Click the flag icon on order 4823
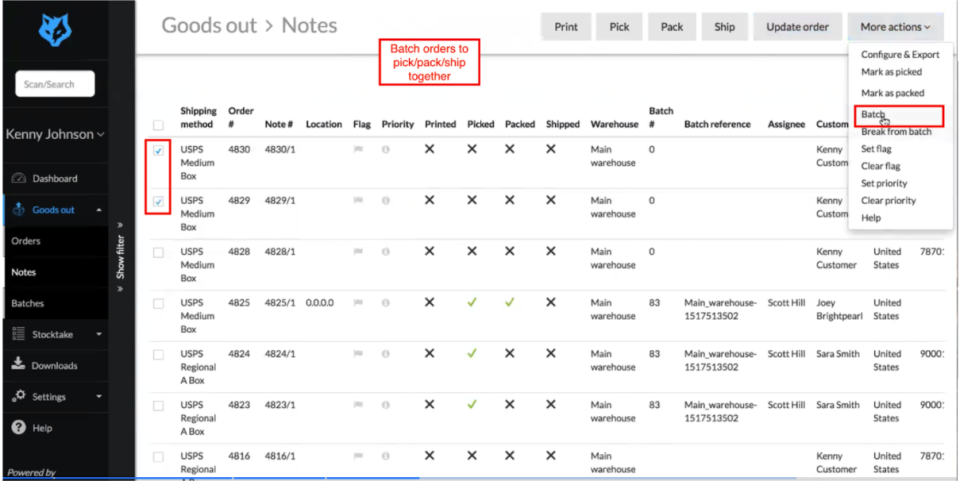The width and height of the screenshot is (960, 481). pos(358,405)
